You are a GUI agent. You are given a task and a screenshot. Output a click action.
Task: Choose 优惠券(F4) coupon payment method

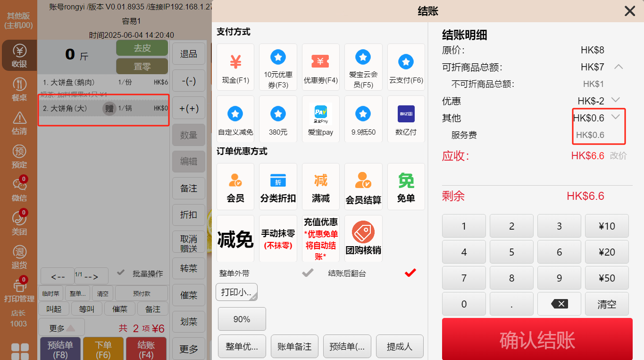click(x=321, y=67)
